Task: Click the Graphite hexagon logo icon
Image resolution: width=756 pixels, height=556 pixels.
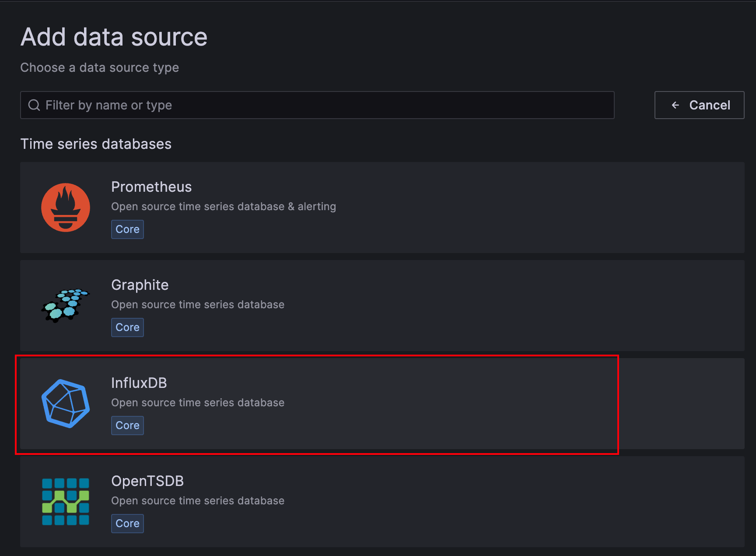Action: coord(66,306)
